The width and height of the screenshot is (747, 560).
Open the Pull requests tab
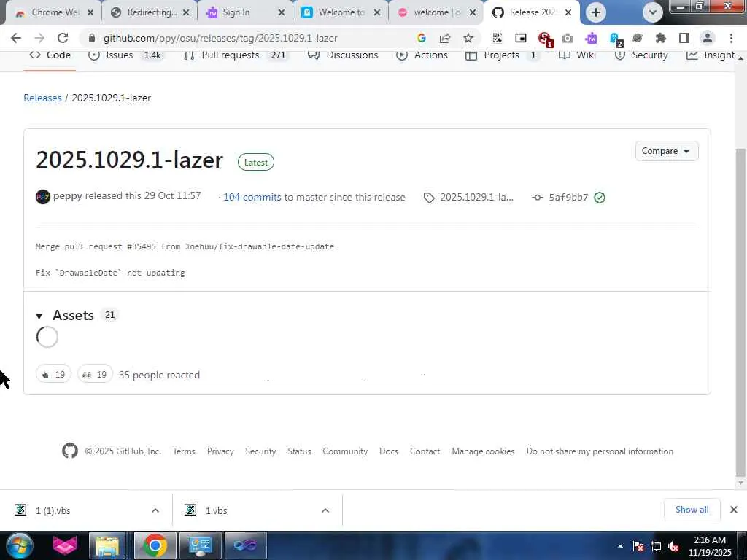click(x=236, y=55)
